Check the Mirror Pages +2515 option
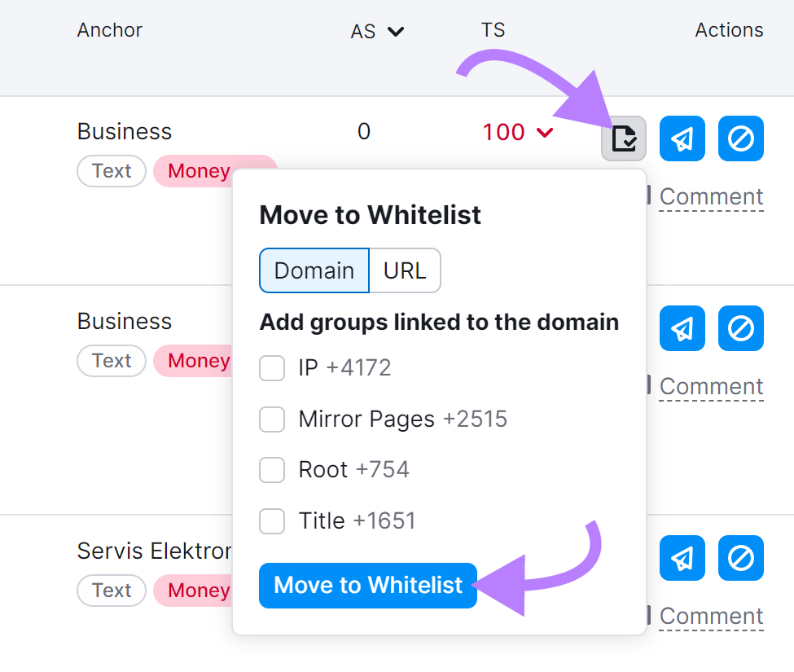 (x=272, y=419)
